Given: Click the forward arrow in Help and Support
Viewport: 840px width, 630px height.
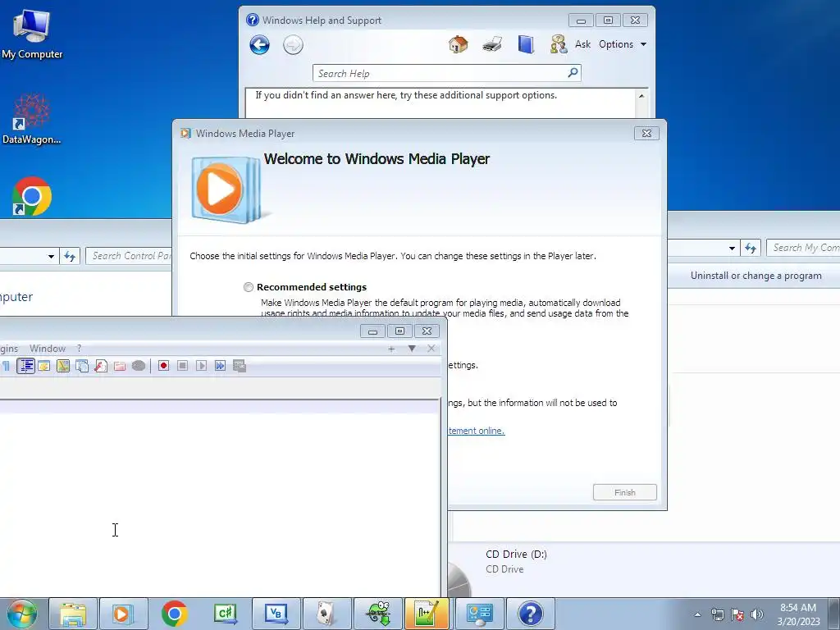Looking at the screenshot, I should tap(293, 45).
